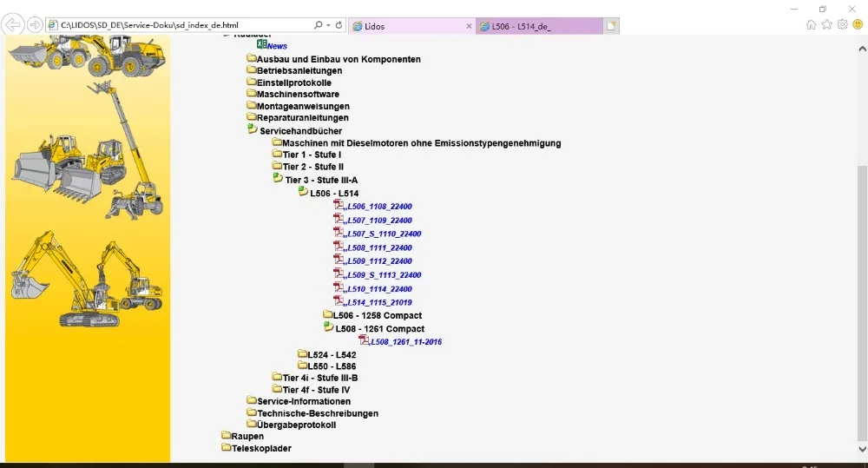Open address bar search dropdown arrow
This screenshot has height=468, width=868.
tap(328, 25)
